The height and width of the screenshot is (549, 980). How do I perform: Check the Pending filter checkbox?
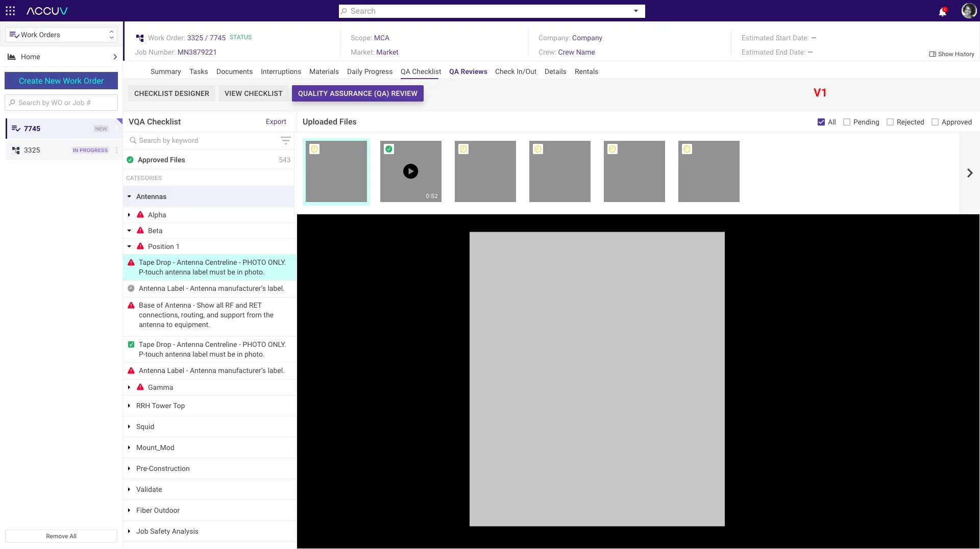point(847,122)
